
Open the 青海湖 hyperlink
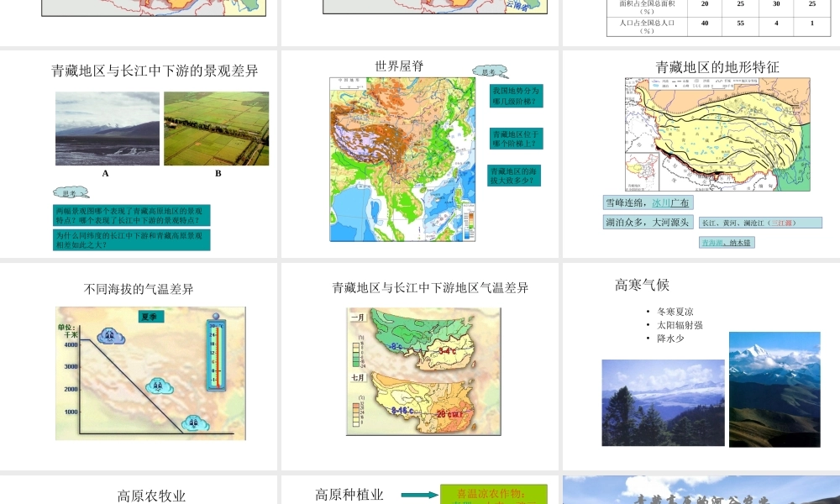pyautogui.click(x=712, y=243)
